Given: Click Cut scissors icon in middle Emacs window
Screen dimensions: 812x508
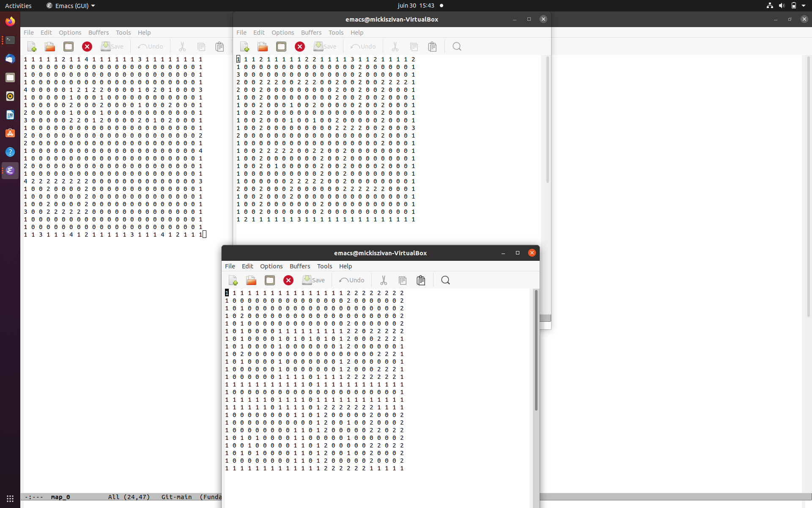Looking at the screenshot, I should (x=395, y=47).
